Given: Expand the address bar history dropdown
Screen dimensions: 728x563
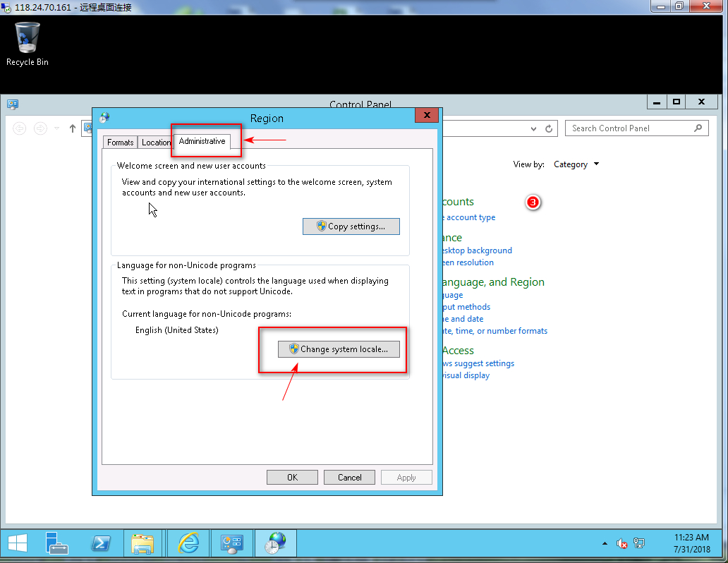Looking at the screenshot, I should (534, 128).
